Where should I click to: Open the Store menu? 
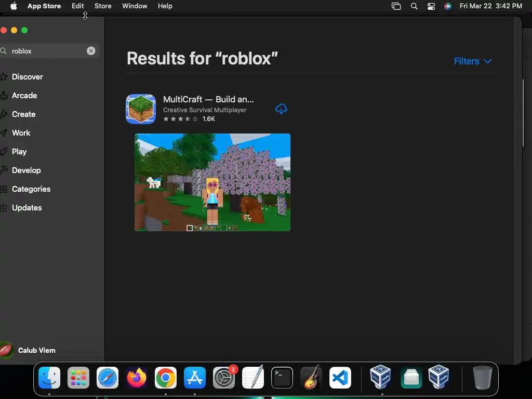click(103, 6)
